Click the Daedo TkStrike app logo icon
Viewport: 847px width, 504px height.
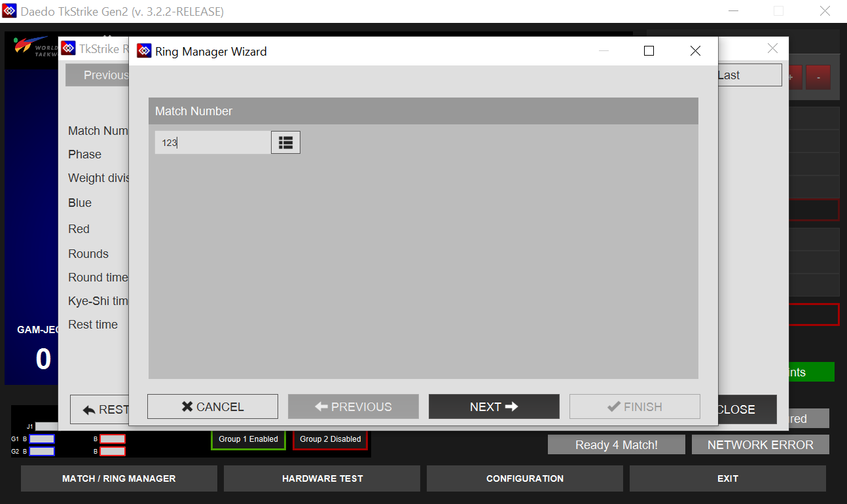click(x=9, y=11)
